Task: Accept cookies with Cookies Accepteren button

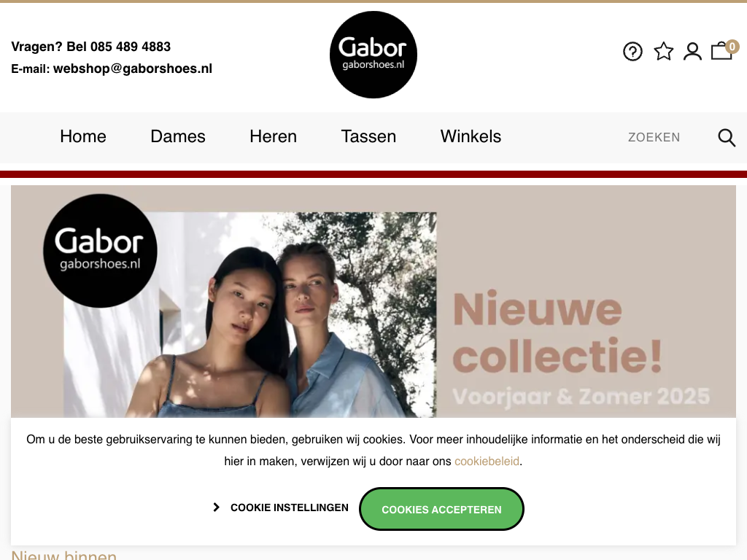Action: [x=441, y=509]
